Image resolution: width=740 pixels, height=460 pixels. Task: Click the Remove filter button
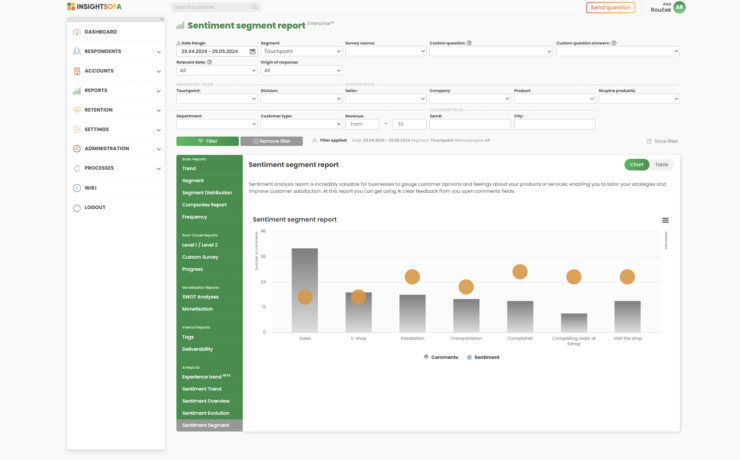tap(271, 141)
